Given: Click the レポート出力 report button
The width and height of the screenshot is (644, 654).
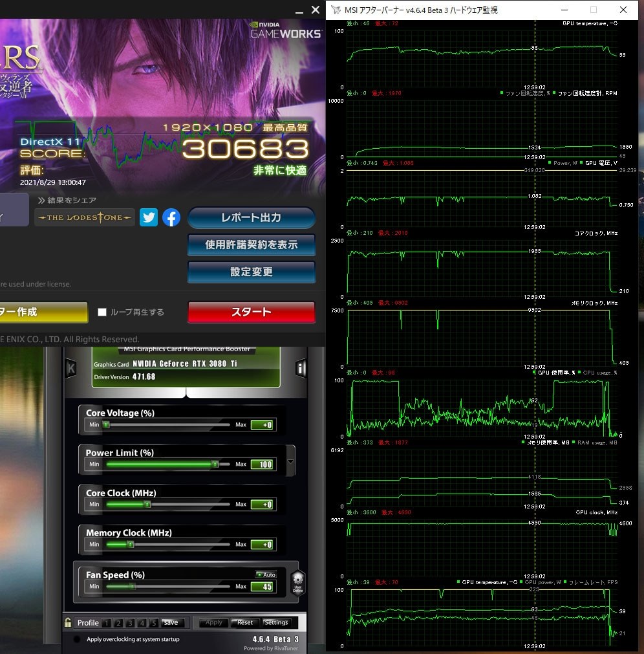Looking at the screenshot, I should pos(252,218).
